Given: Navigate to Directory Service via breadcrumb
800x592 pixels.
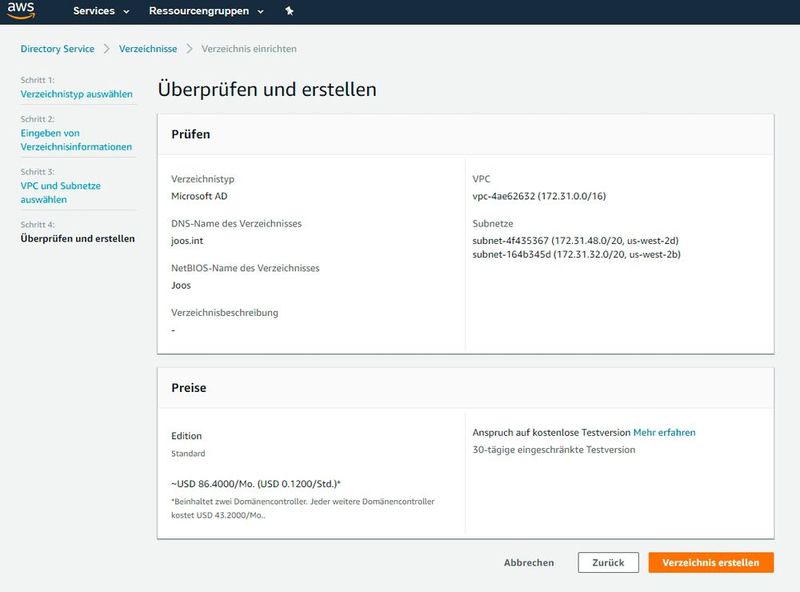Looking at the screenshot, I should (x=58, y=47).
